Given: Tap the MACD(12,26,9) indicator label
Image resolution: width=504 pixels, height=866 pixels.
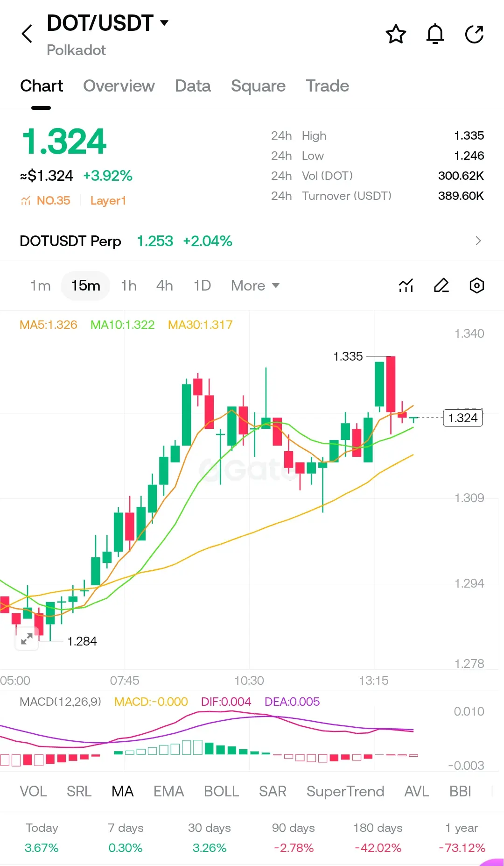Looking at the screenshot, I should point(60,702).
